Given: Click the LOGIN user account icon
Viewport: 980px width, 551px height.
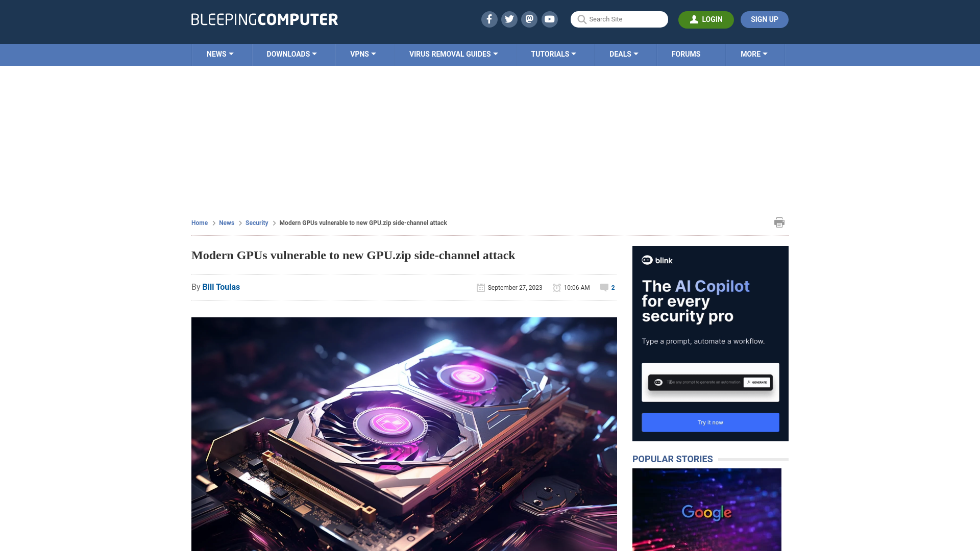Looking at the screenshot, I should (694, 19).
